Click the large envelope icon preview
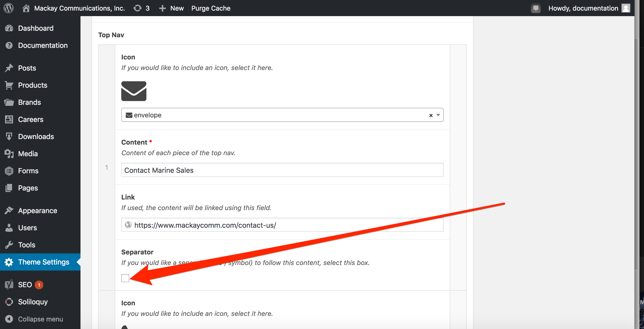The height and width of the screenshot is (329, 644). point(134,91)
